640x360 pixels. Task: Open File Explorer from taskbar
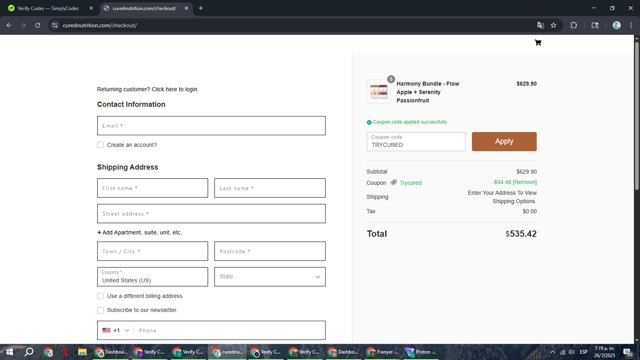tap(82, 352)
